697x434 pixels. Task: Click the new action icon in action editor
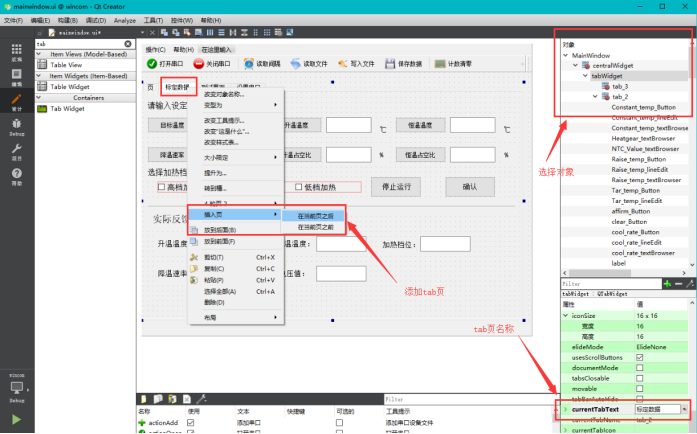tap(144, 399)
